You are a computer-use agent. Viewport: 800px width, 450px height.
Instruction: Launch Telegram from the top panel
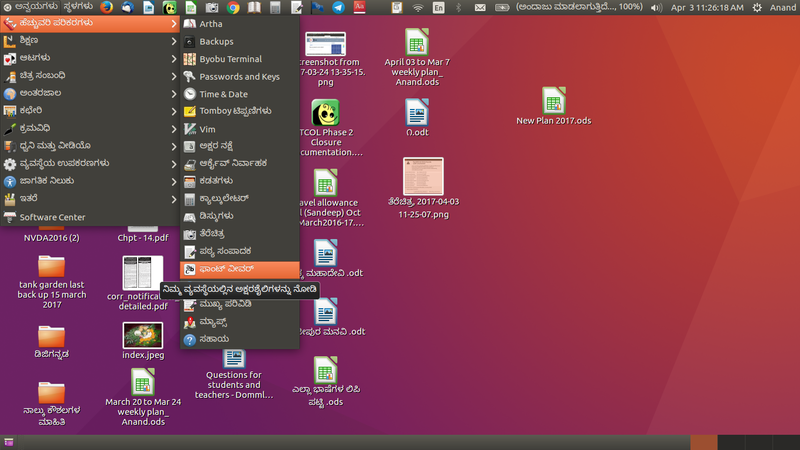[338, 7]
